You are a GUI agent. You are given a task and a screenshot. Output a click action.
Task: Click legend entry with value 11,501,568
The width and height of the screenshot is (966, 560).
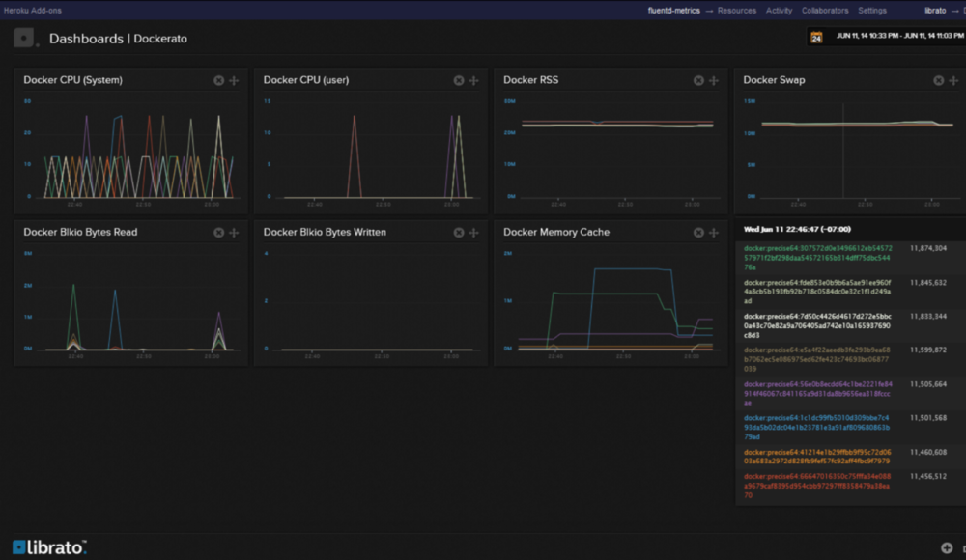(x=850, y=427)
